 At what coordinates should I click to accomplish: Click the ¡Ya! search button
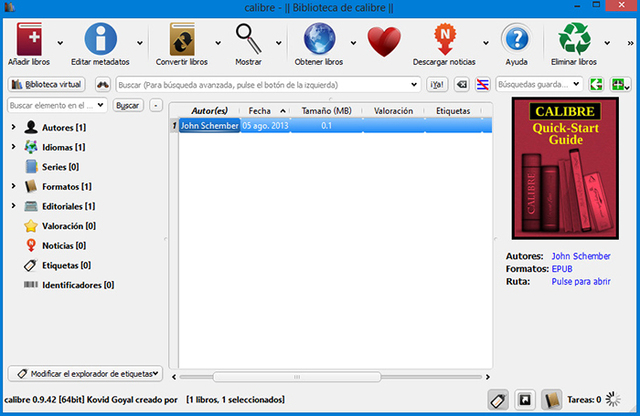click(437, 85)
